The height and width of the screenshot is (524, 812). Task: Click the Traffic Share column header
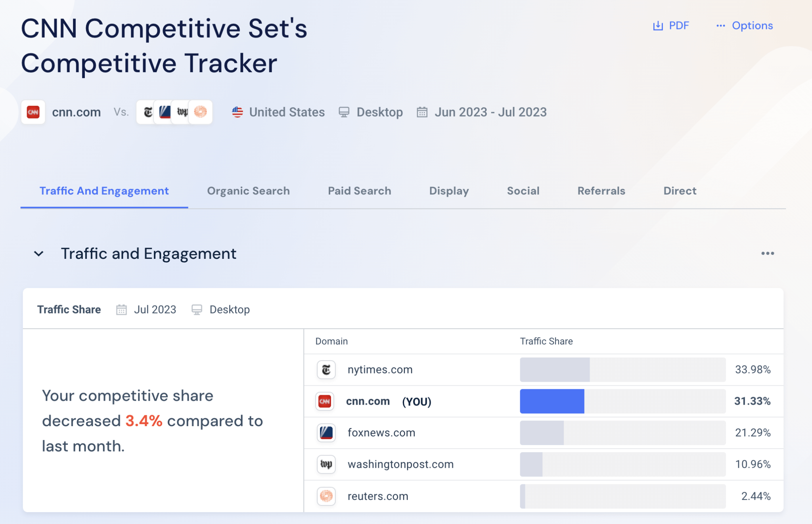point(547,341)
